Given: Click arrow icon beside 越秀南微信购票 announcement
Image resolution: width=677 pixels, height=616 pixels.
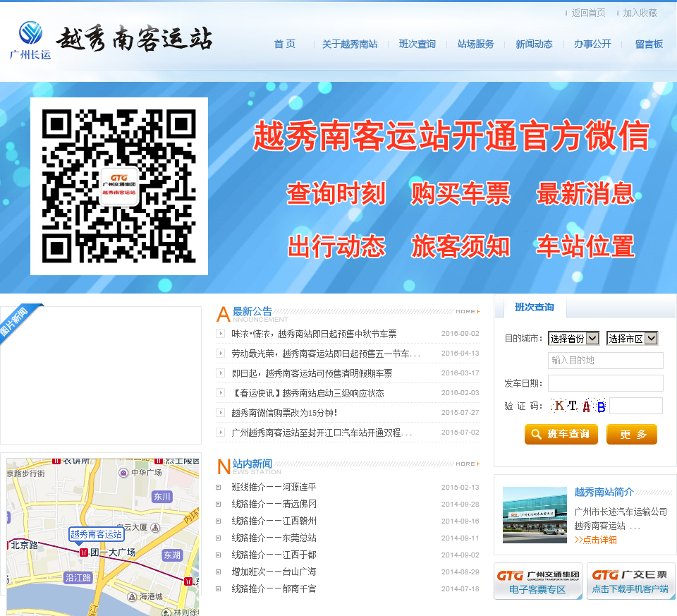Looking at the screenshot, I should pos(221,413).
